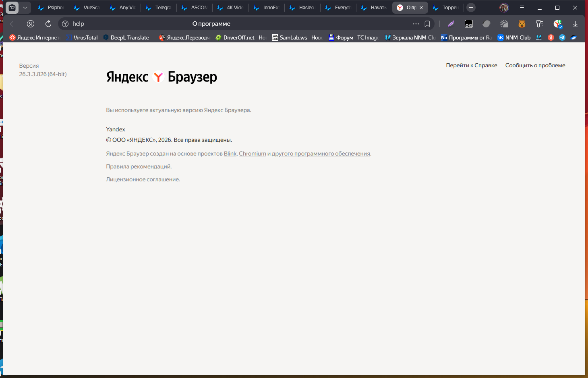
Task: Click Перейти к Справке link
Action: pyautogui.click(x=472, y=65)
